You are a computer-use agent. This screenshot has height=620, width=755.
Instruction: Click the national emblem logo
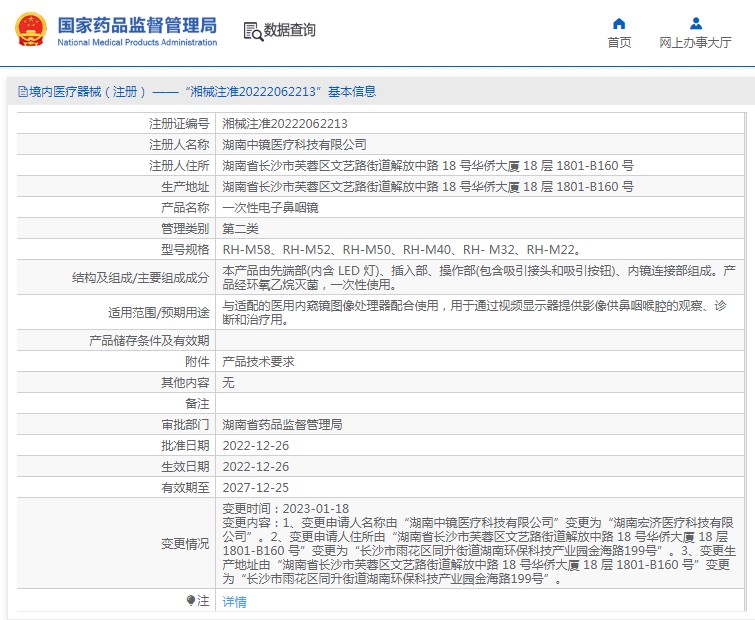pos(30,30)
